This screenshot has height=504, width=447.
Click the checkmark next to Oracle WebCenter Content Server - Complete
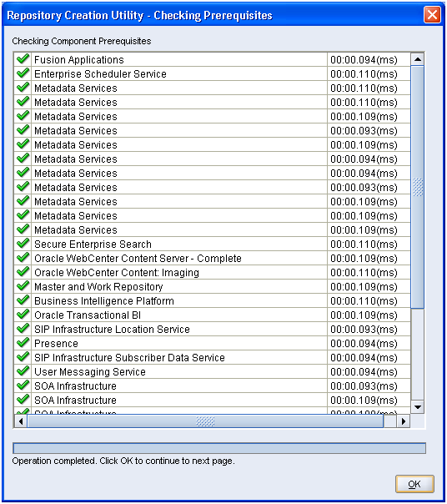pos(23,258)
